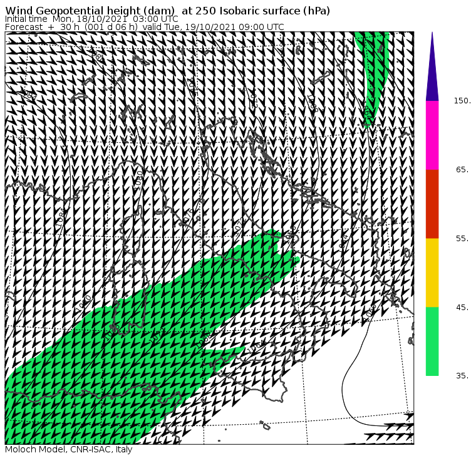Click the dark purple legend tip above 150

[432, 66]
